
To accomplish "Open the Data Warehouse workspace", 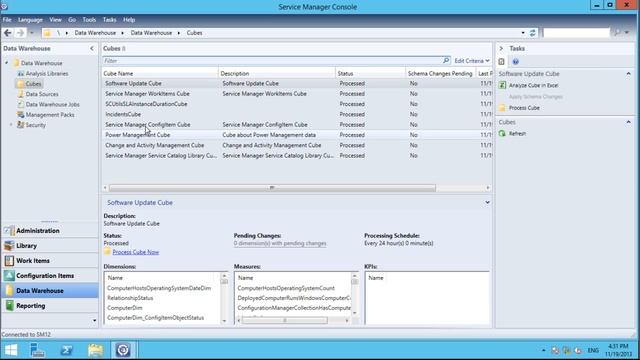I will pyautogui.click(x=49, y=291).
